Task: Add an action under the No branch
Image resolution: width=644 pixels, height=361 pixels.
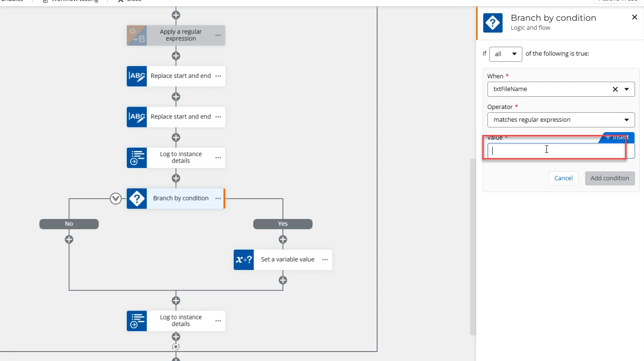Action: coord(69,239)
